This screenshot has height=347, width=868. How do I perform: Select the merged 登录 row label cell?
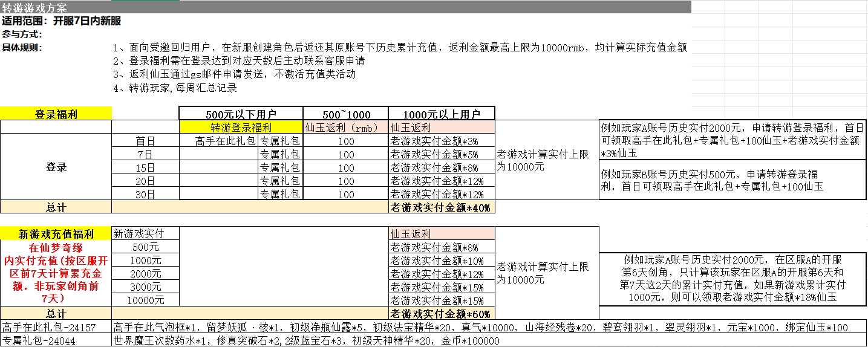(56, 167)
